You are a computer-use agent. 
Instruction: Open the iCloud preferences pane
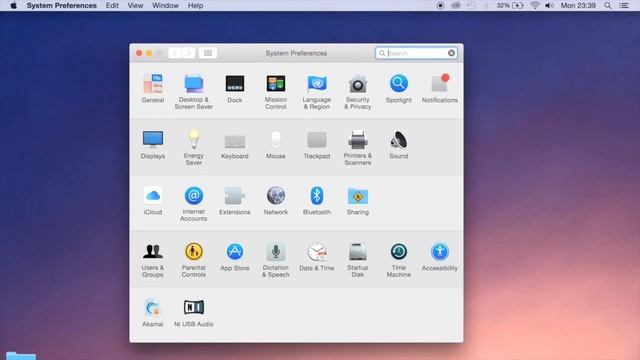[x=153, y=200]
